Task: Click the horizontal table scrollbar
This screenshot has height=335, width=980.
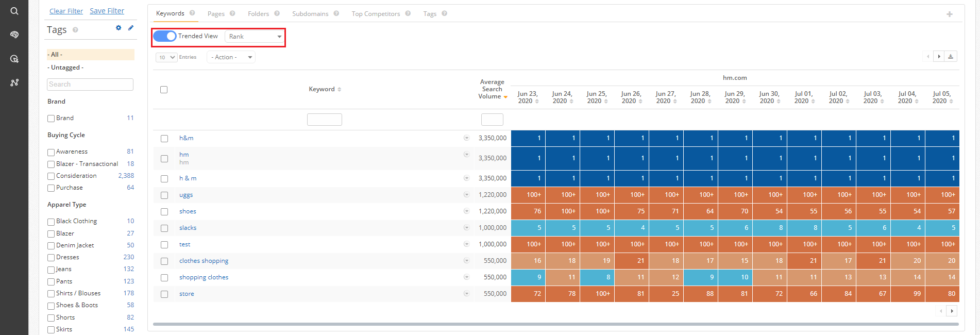Action: click(x=555, y=324)
